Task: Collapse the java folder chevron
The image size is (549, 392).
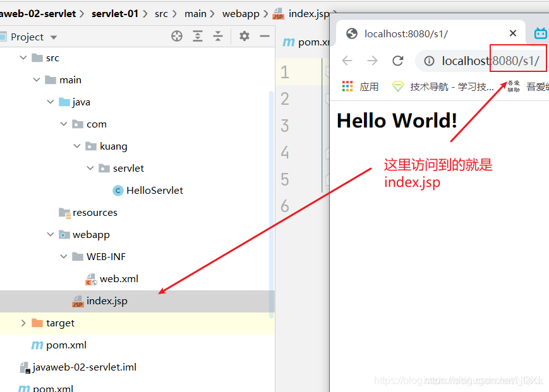Action: click(x=51, y=102)
